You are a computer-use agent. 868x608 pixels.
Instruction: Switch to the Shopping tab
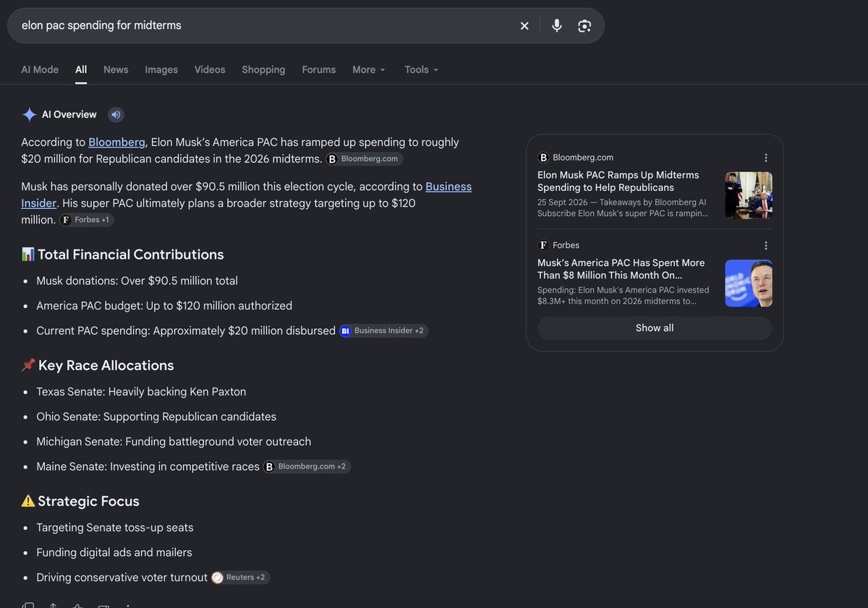point(263,69)
